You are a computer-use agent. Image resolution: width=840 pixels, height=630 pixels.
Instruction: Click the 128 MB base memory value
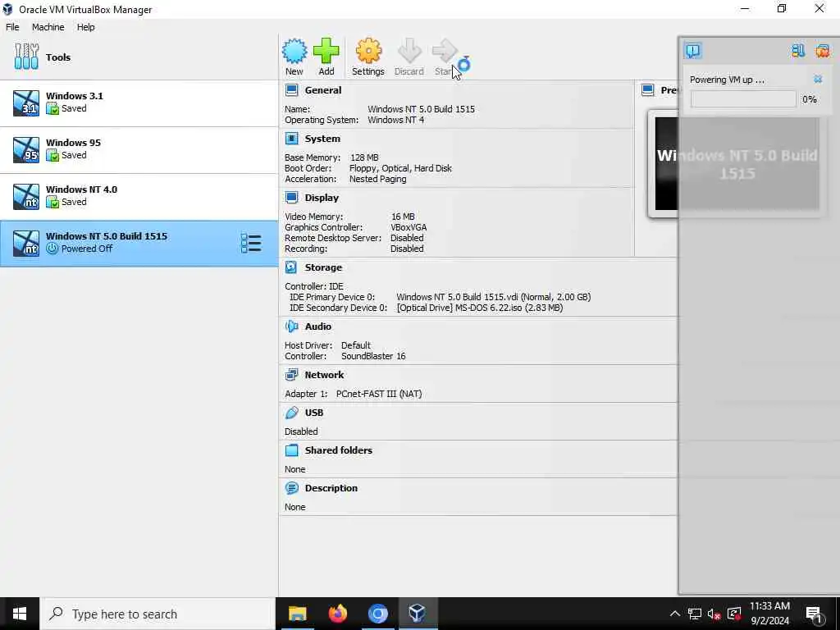point(364,157)
